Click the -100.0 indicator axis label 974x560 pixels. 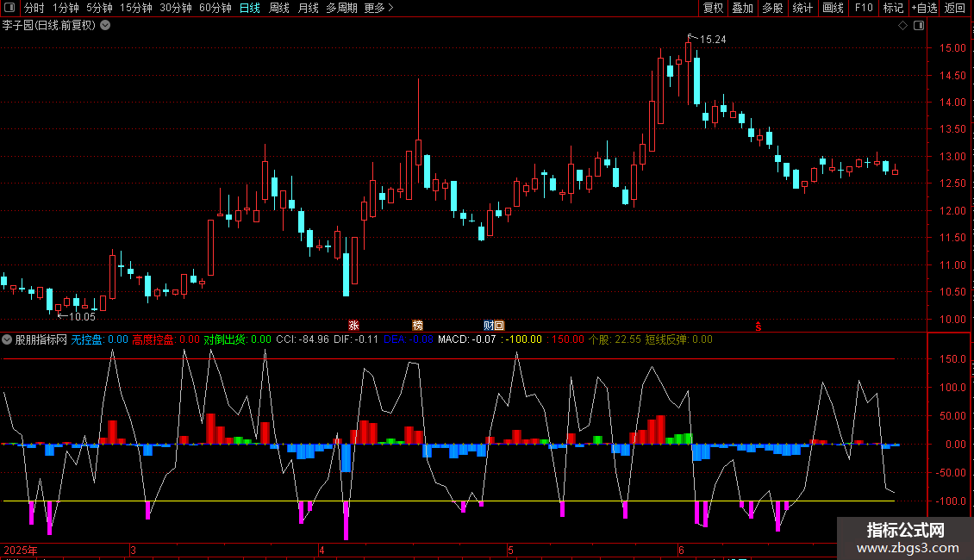pos(951,501)
